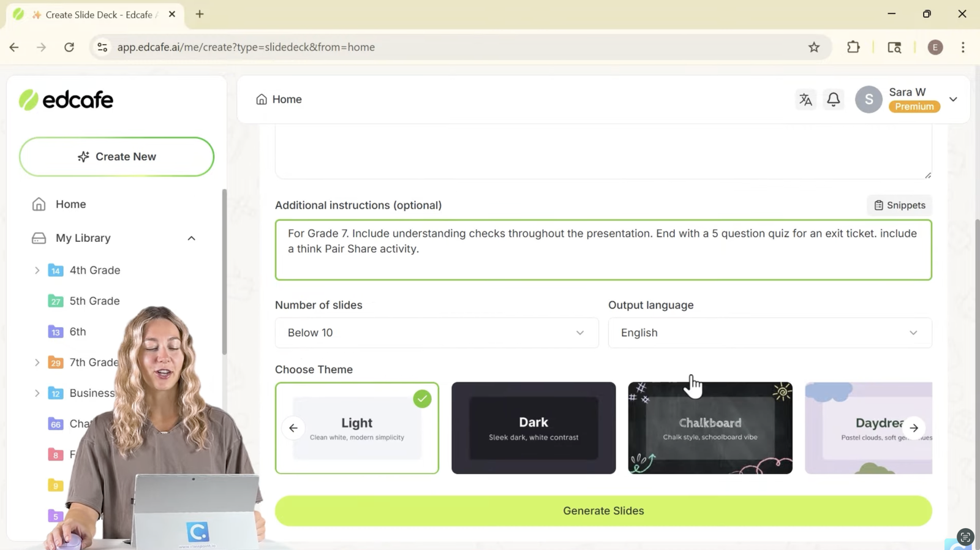Open Snippets for additional instructions

[x=899, y=205]
